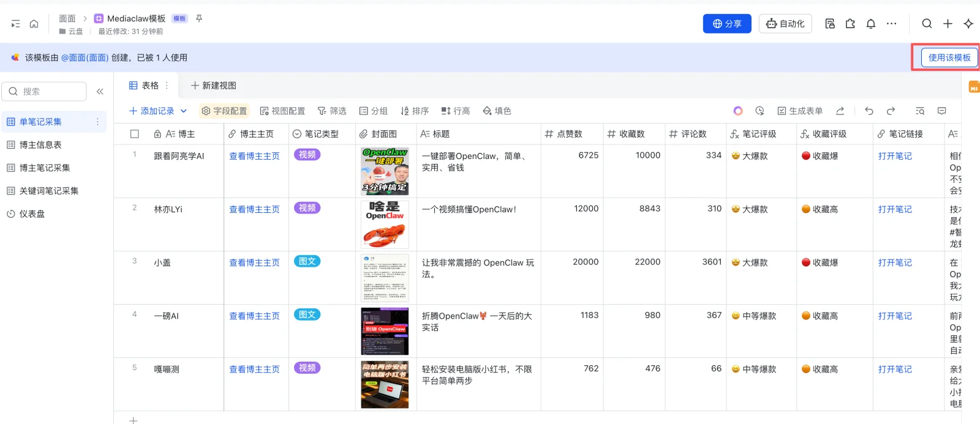Click the home icon in header
The image size is (980, 424).
pyautogui.click(x=34, y=24)
